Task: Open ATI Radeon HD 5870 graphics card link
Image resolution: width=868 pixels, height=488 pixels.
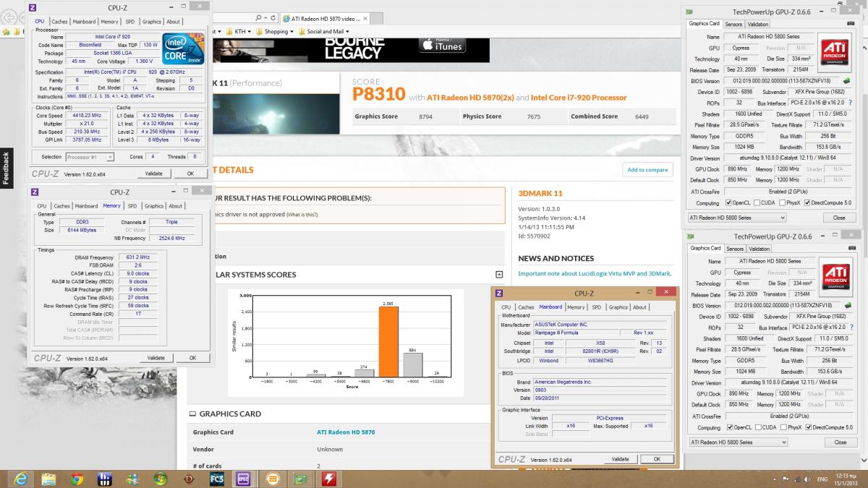Action: (x=346, y=432)
